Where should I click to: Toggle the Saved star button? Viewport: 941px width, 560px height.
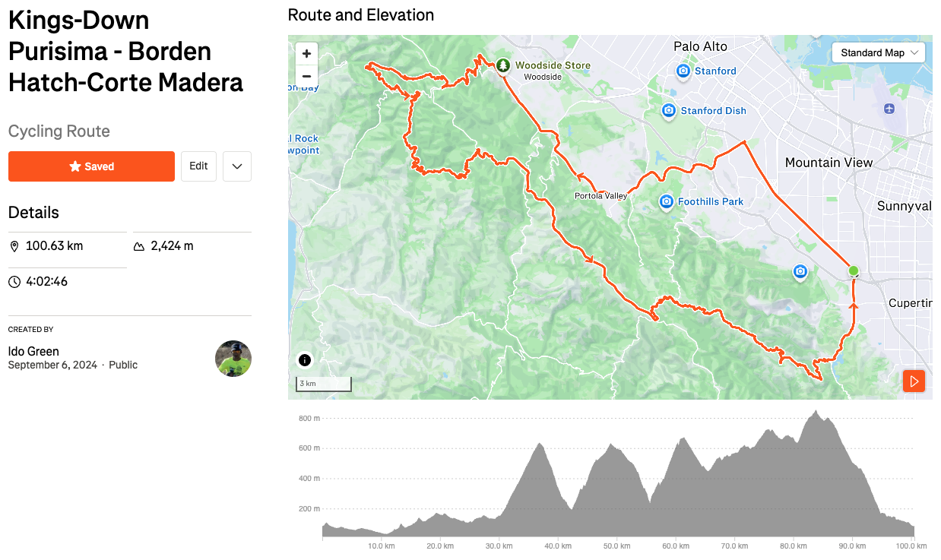pos(91,166)
